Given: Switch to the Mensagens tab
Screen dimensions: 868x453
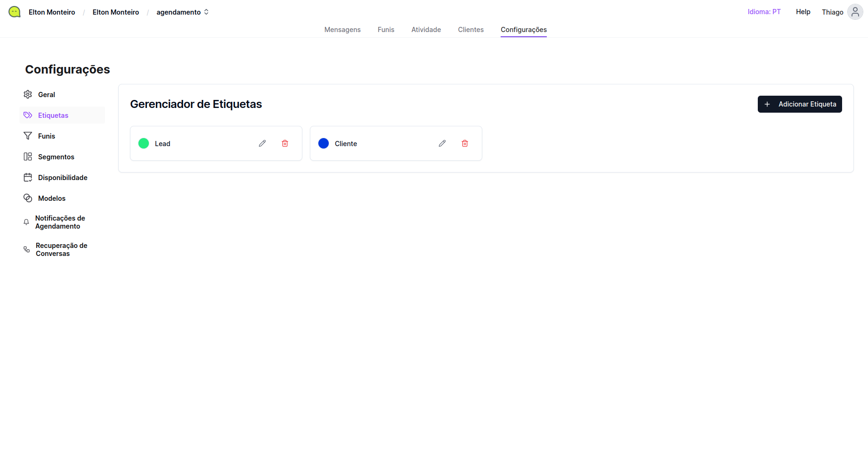Looking at the screenshot, I should coord(342,30).
